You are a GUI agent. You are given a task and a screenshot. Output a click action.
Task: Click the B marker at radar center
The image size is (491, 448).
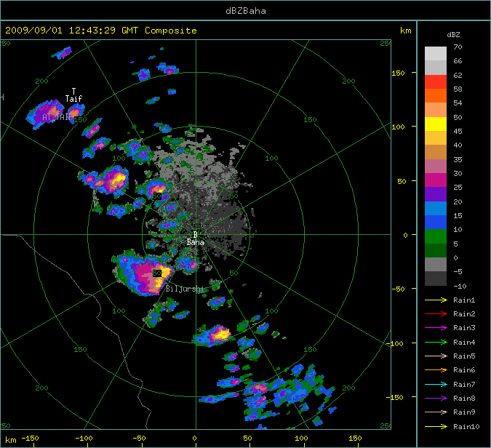tap(196, 234)
